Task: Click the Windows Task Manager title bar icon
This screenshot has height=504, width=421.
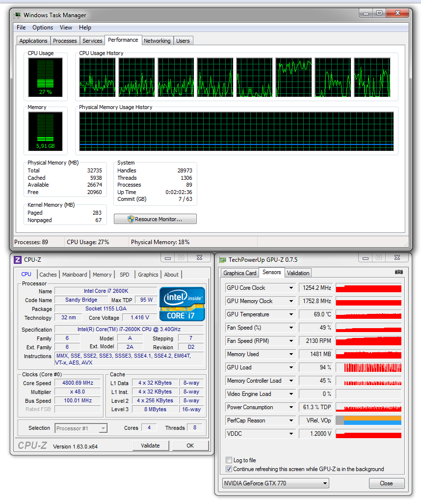Action: (18, 15)
